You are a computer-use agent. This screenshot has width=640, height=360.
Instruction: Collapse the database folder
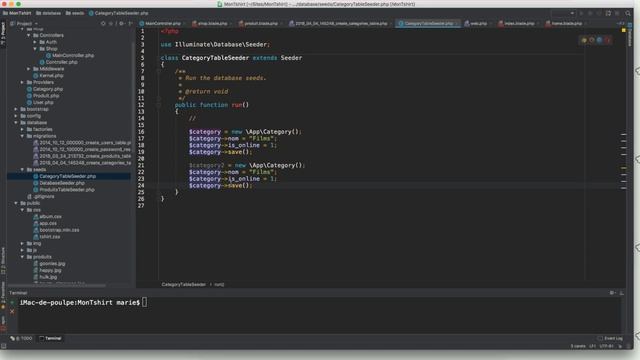(16, 123)
